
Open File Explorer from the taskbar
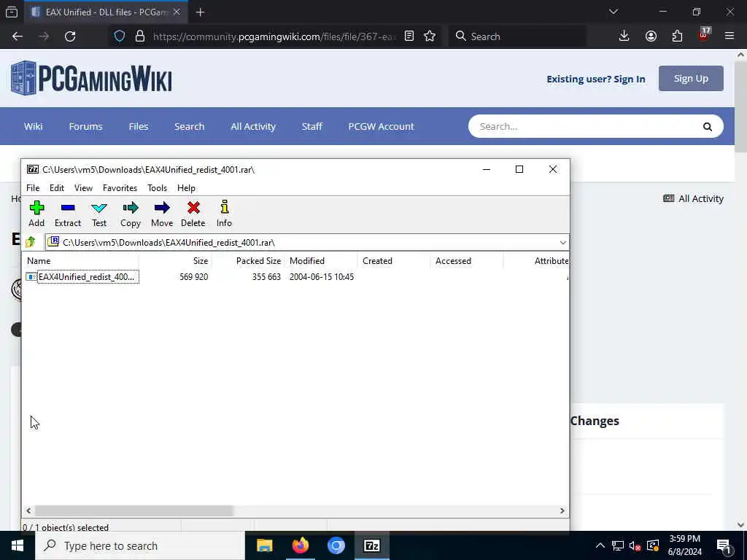[x=264, y=545]
